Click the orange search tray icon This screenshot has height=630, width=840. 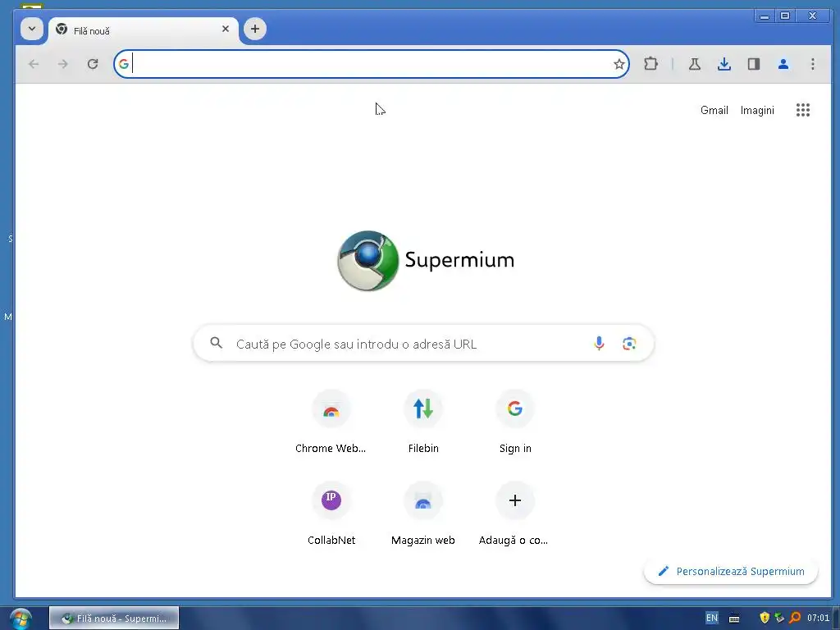[795, 619]
